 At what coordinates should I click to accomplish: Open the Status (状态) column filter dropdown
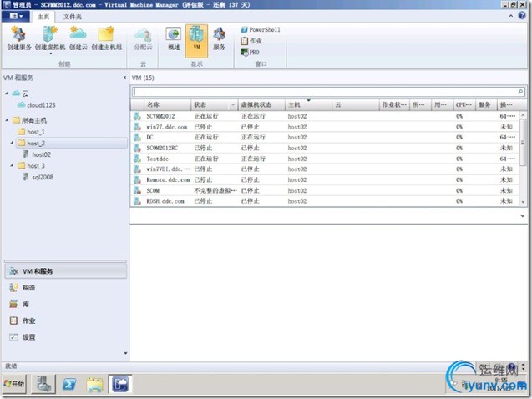(233, 105)
